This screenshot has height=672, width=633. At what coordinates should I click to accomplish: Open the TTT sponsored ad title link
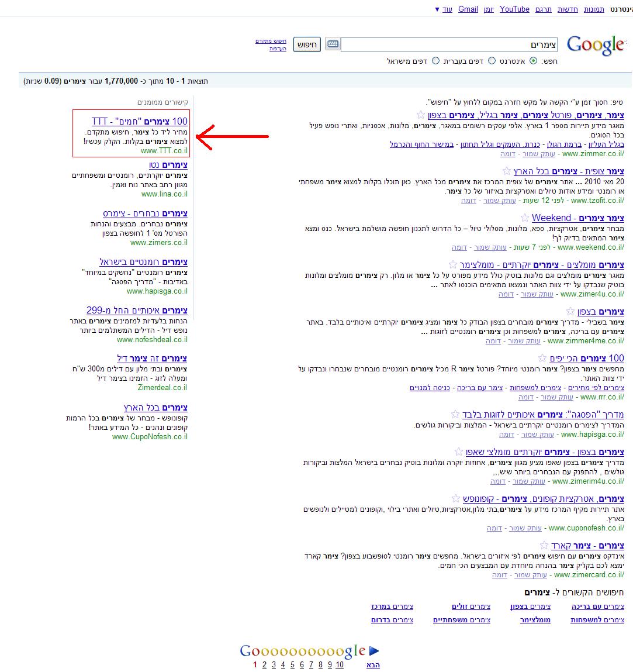[140, 121]
